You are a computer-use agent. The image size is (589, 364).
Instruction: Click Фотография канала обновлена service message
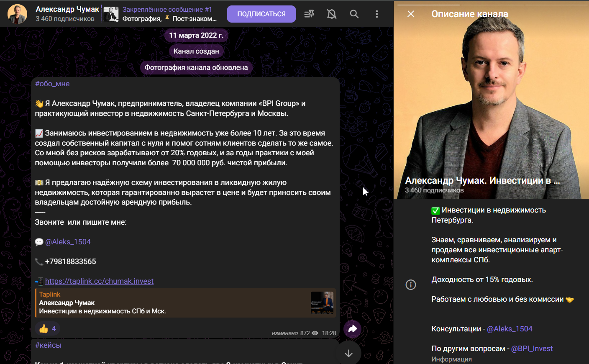(196, 67)
